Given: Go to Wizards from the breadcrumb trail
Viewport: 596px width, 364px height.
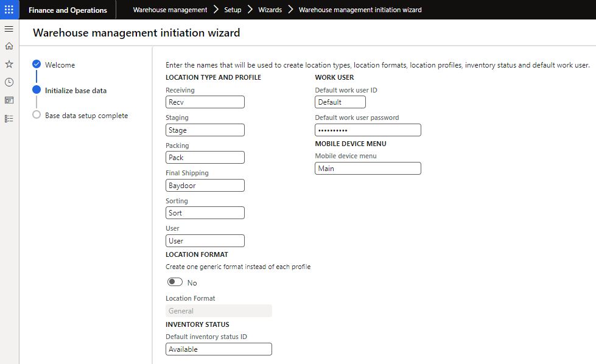Looking at the screenshot, I should (270, 9).
